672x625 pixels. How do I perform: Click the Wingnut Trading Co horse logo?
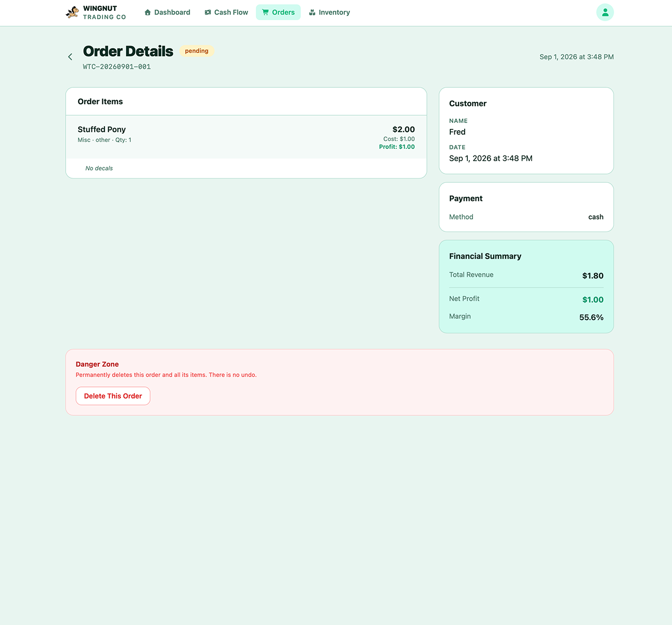72,12
